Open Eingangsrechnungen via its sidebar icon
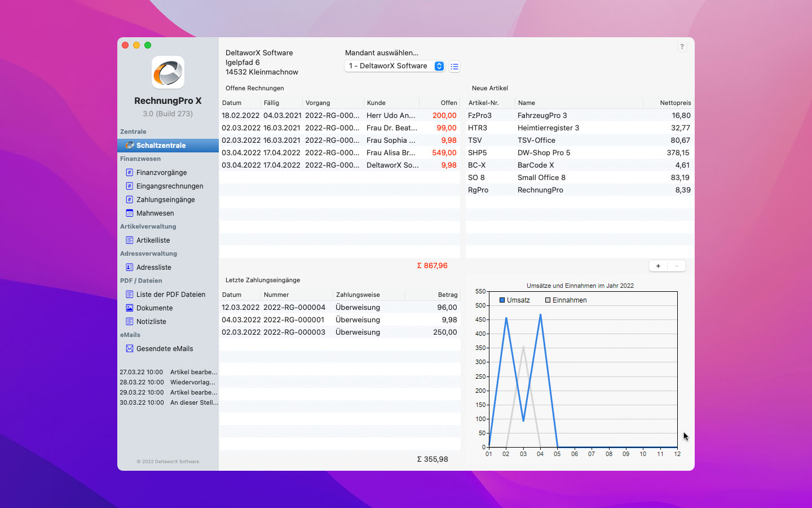Viewport: 812px width, 508px height. click(129, 186)
